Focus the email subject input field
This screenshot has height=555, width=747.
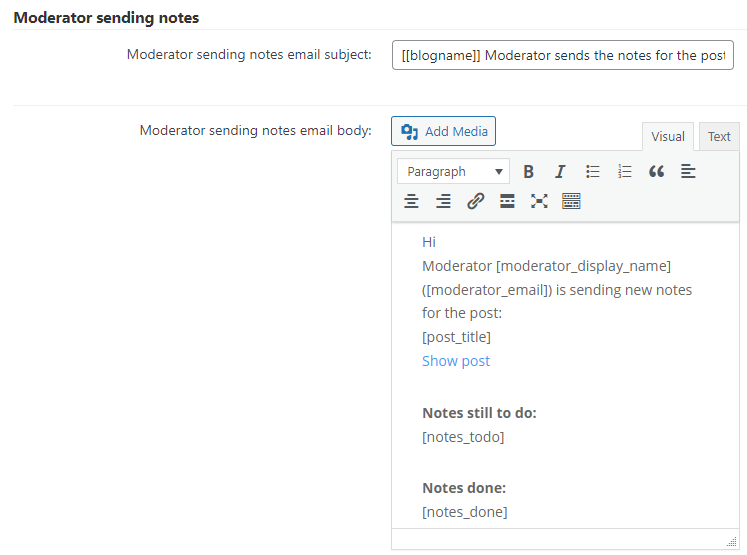[x=563, y=55]
